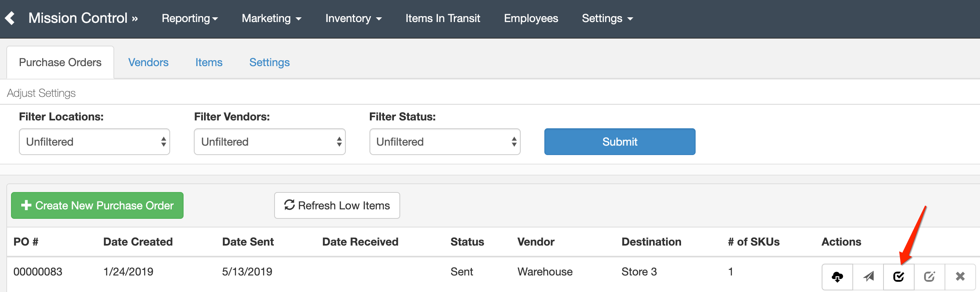Toggle the Adjust Settings section header
Screen dimensions: 980x292
click(41, 93)
